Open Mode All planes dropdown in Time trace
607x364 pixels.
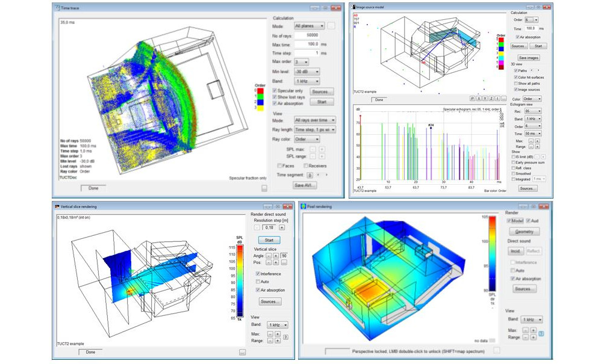(309, 26)
